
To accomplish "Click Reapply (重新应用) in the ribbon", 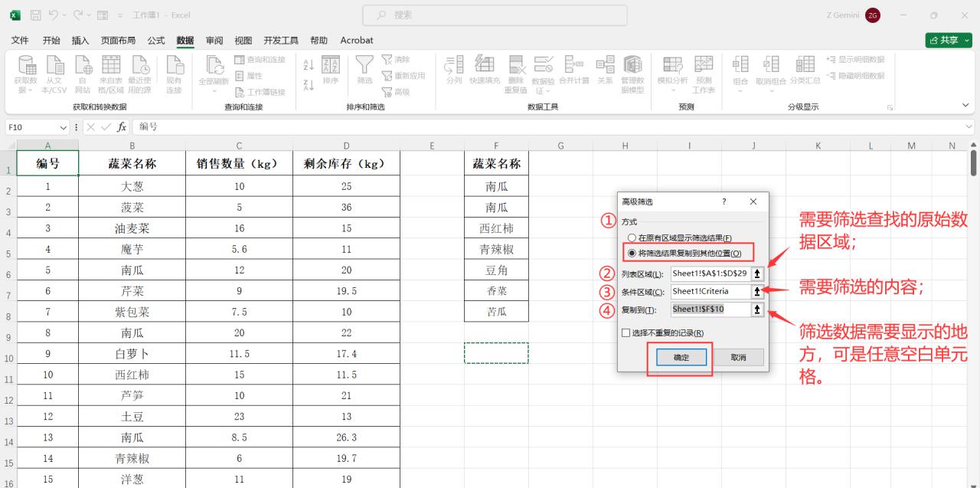I will (x=403, y=76).
